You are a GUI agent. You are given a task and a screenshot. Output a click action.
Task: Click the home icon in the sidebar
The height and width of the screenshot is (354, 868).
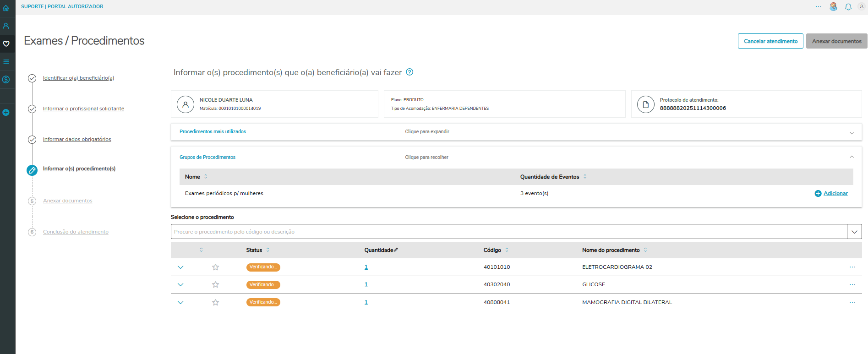pos(6,8)
